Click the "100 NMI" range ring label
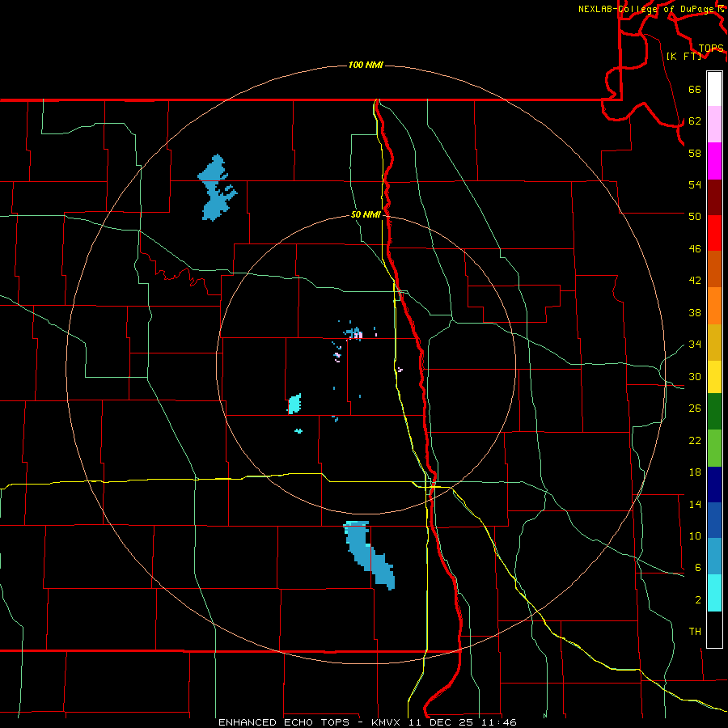 (x=366, y=65)
